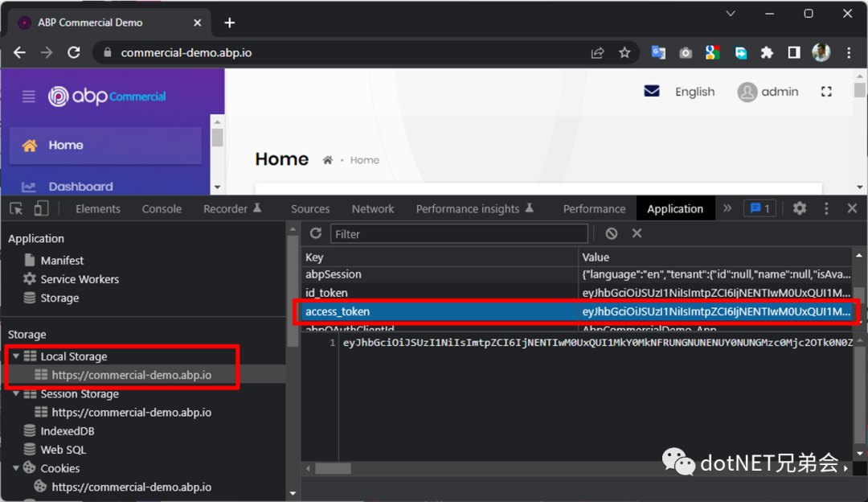The height and width of the screenshot is (502, 868).
Task: Collapse the Cookies tree arrow
Action: tap(16, 468)
